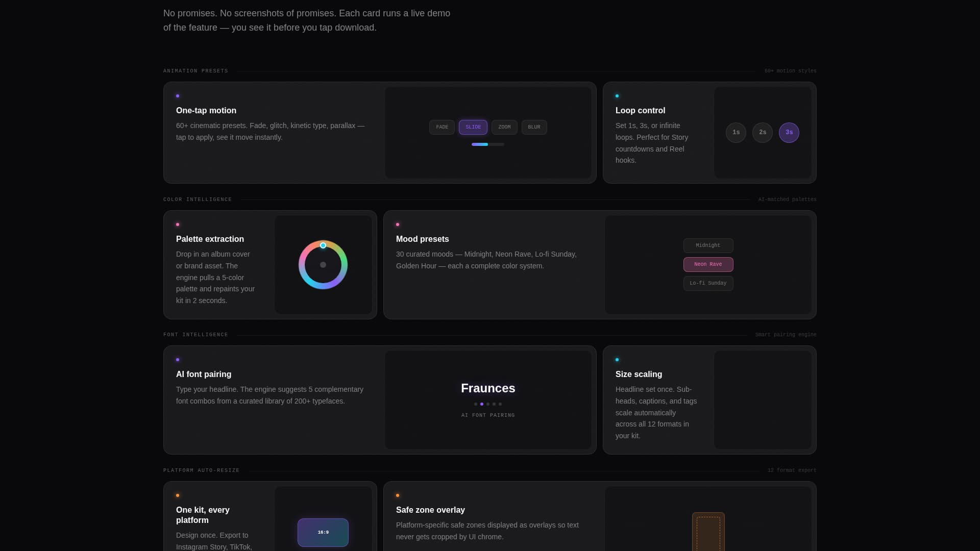Set loop duration to 2s
Image resolution: width=980 pixels, height=551 pixels.
tap(762, 132)
